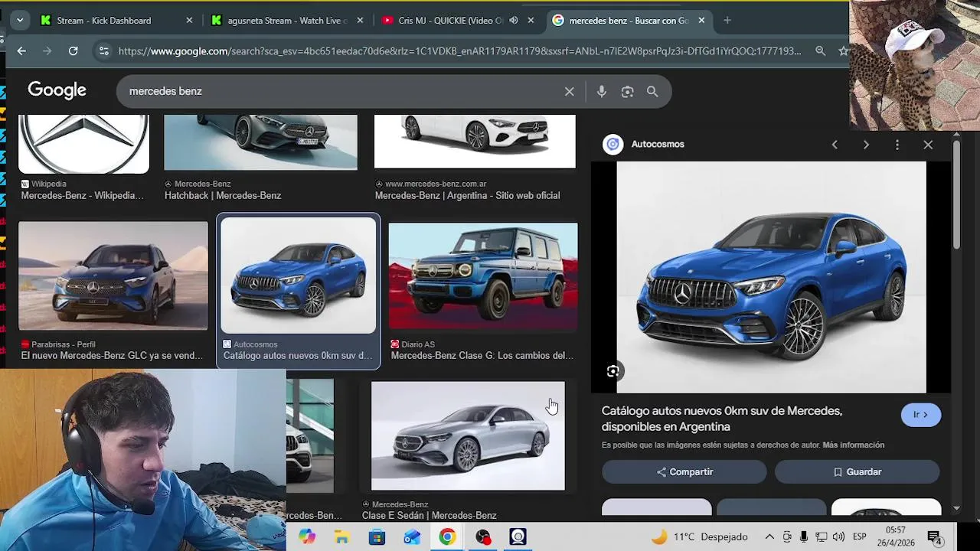Open a new browser tab
The image size is (980, 551).
tap(727, 21)
